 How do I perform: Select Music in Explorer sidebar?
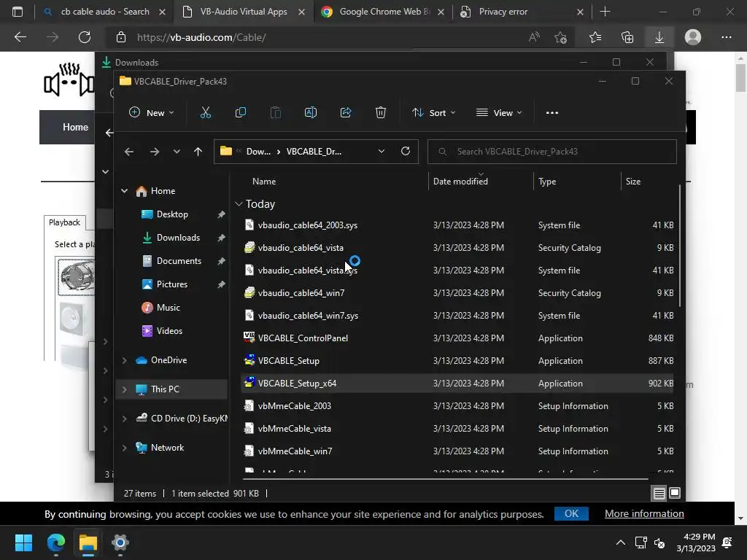[169, 308]
